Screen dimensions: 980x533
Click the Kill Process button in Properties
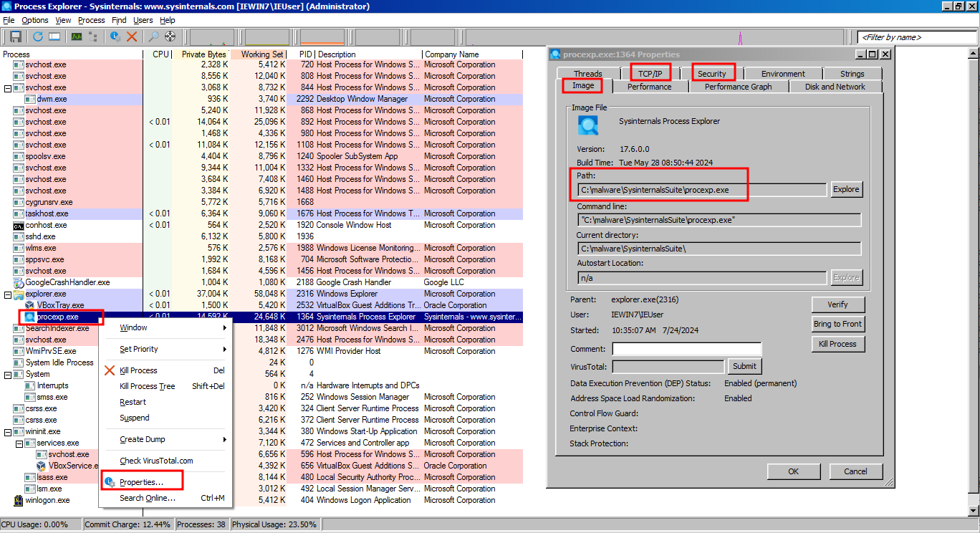(x=837, y=344)
